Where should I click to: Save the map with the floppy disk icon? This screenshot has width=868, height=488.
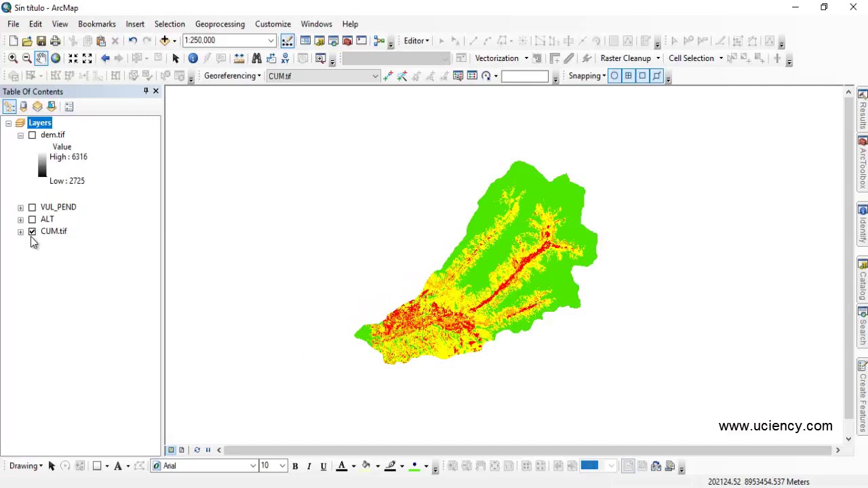[x=41, y=41]
